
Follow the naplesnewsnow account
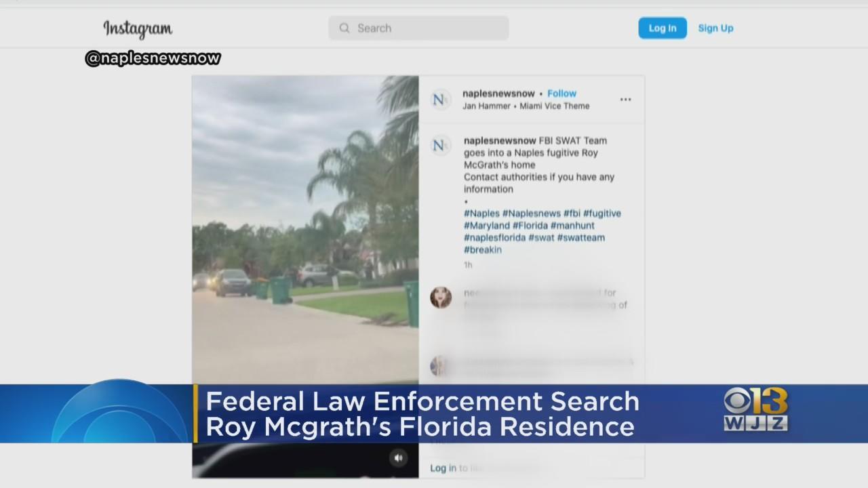click(561, 94)
